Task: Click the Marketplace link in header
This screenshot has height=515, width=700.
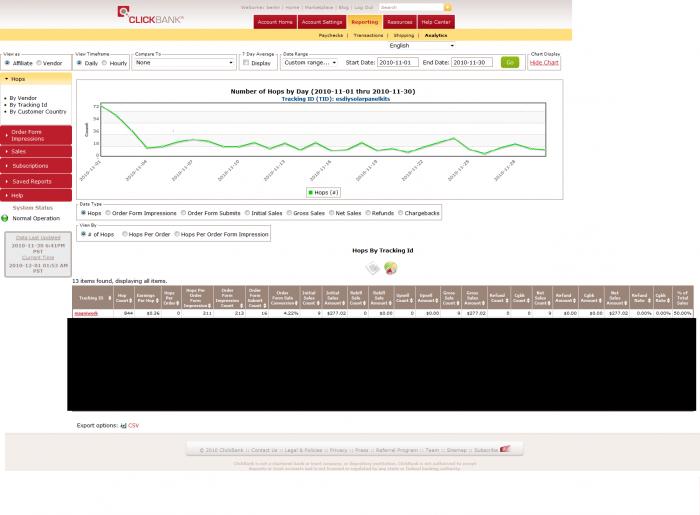Action: point(319,7)
